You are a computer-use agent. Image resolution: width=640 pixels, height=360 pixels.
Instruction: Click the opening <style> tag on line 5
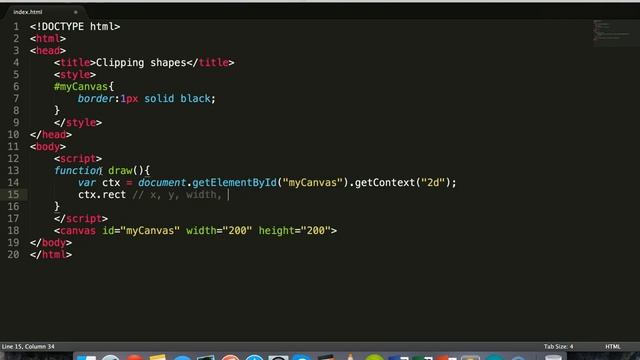(75, 75)
